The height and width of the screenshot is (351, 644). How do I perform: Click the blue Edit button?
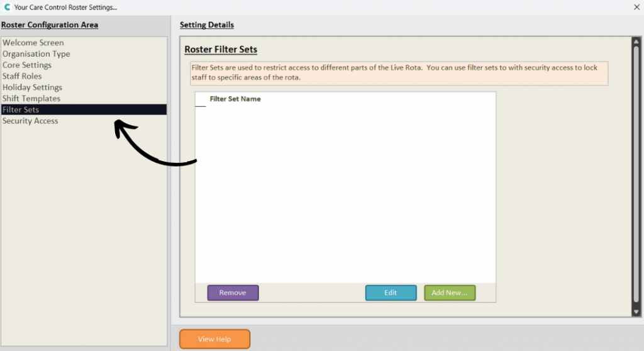tap(391, 292)
